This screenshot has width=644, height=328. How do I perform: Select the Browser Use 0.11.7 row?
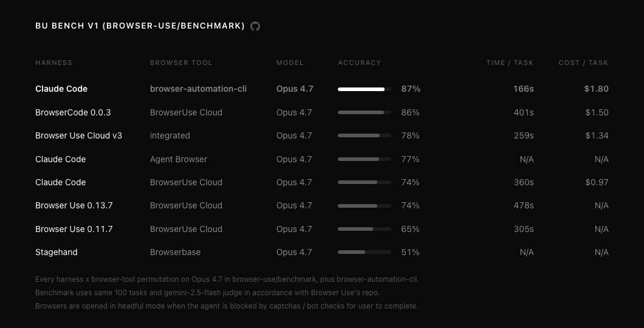322,229
